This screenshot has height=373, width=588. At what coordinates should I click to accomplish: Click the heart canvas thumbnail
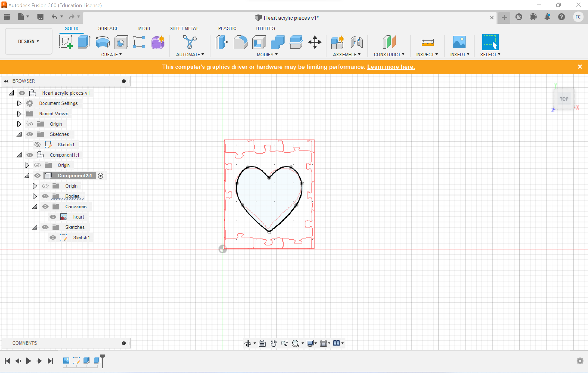coord(63,216)
